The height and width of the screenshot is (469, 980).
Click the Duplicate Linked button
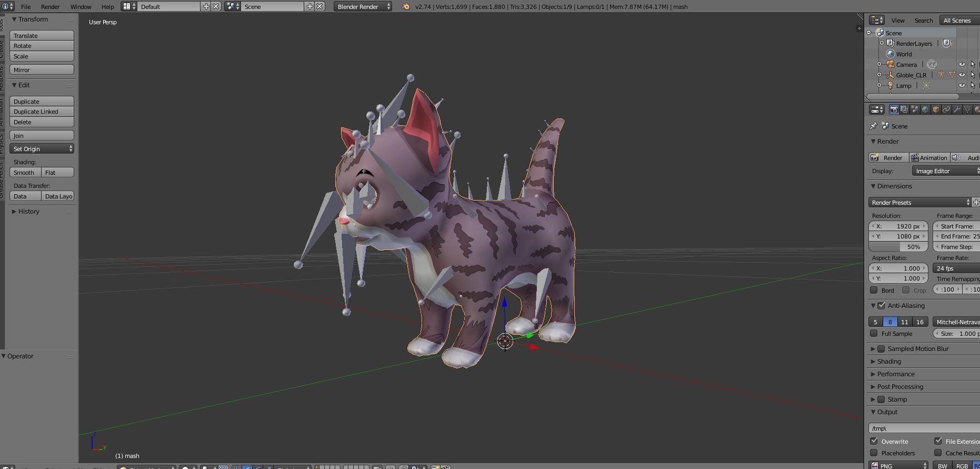(x=42, y=111)
